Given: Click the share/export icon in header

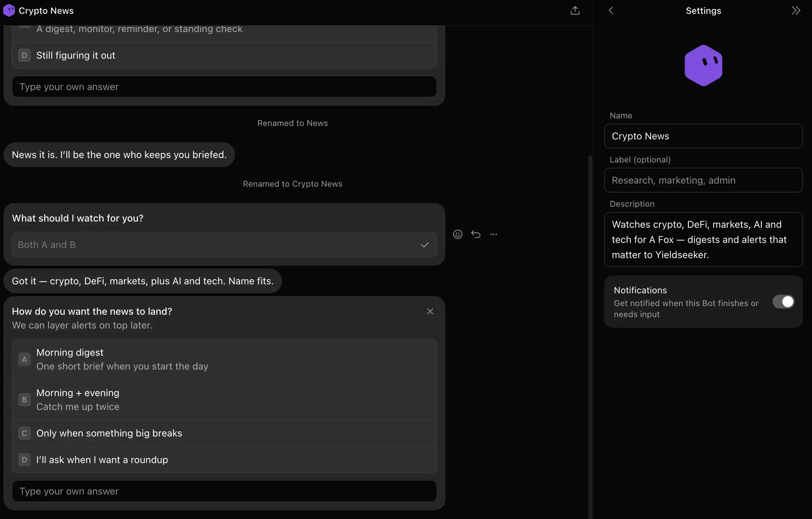Looking at the screenshot, I should (x=575, y=11).
